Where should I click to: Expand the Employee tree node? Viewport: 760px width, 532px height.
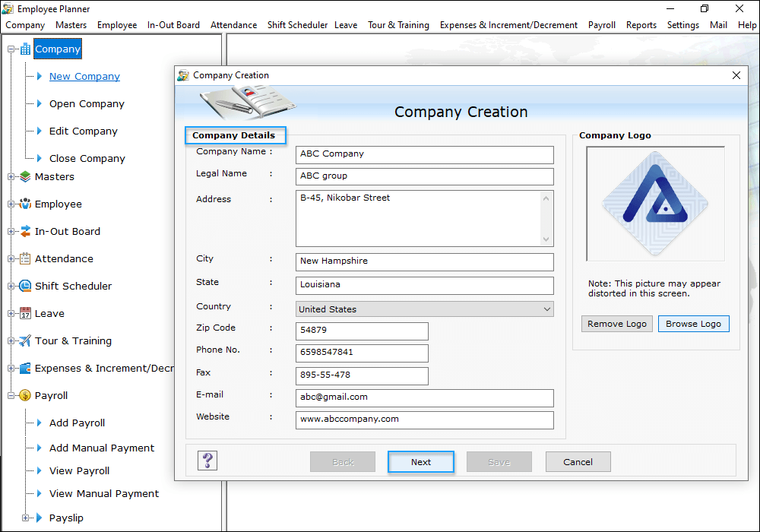pos(11,204)
